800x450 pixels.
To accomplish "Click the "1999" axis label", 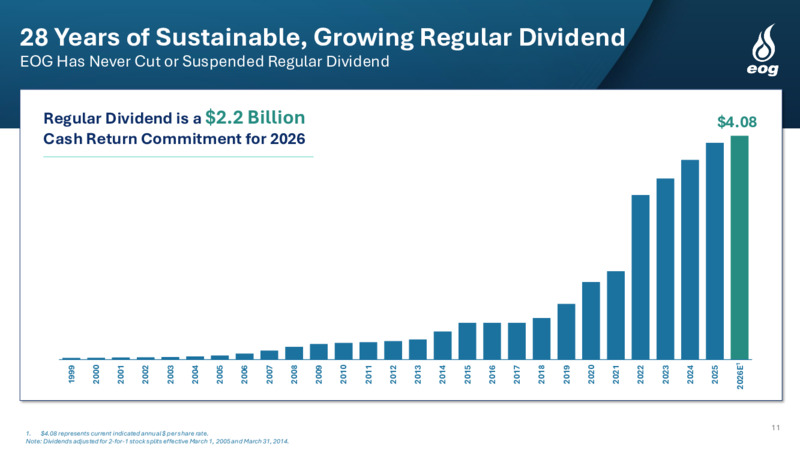I will pyautogui.click(x=71, y=374).
